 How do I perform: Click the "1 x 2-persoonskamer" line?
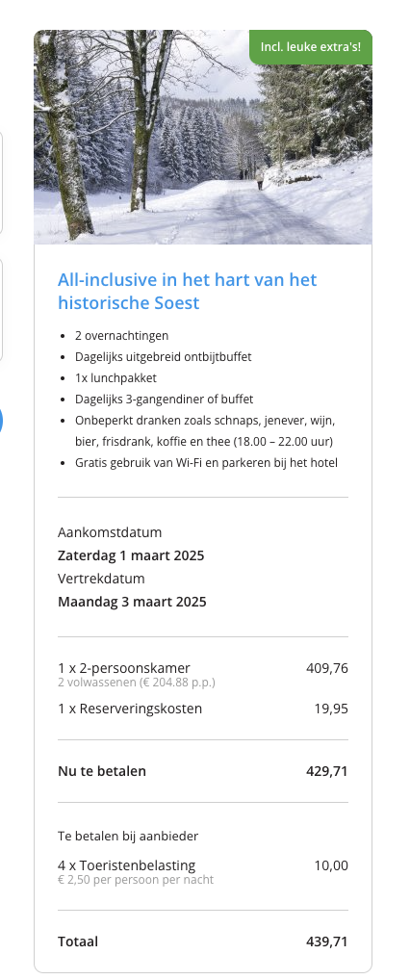[x=124, y=668]
